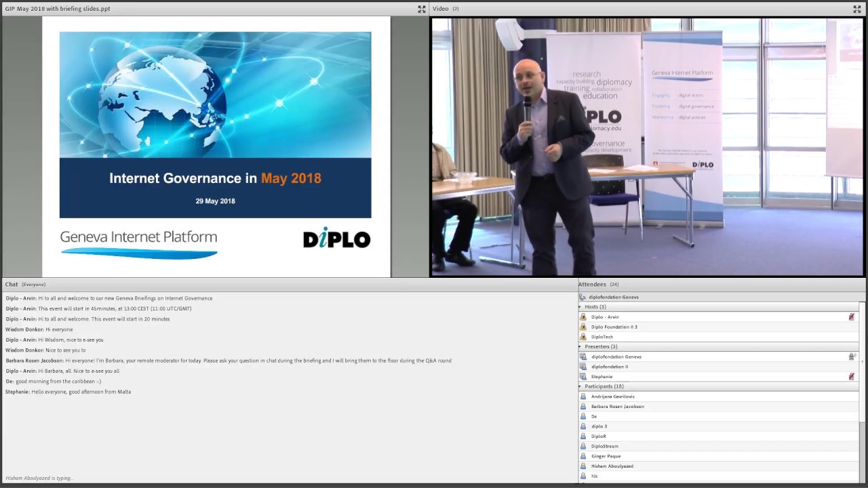Viewport: 868px width, 488px height.
Task: Click the Attendees (24) pod title
Action: click(x=598, y=284)
